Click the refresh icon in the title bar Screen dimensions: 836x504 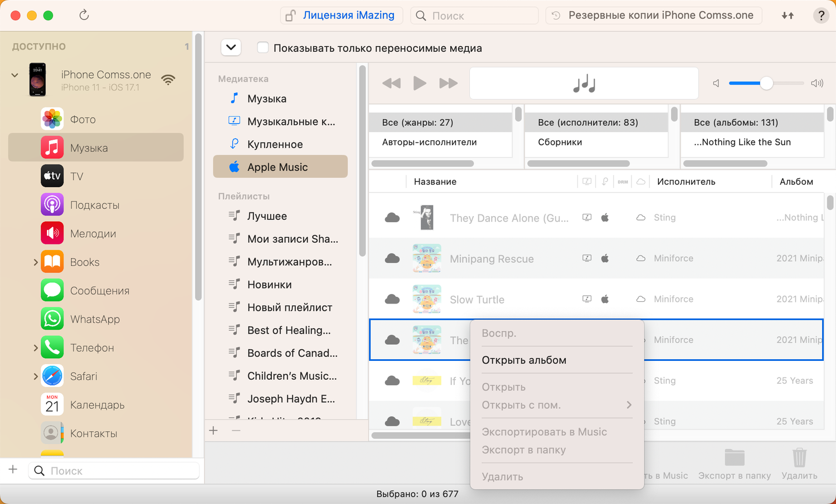pos(84,15)
